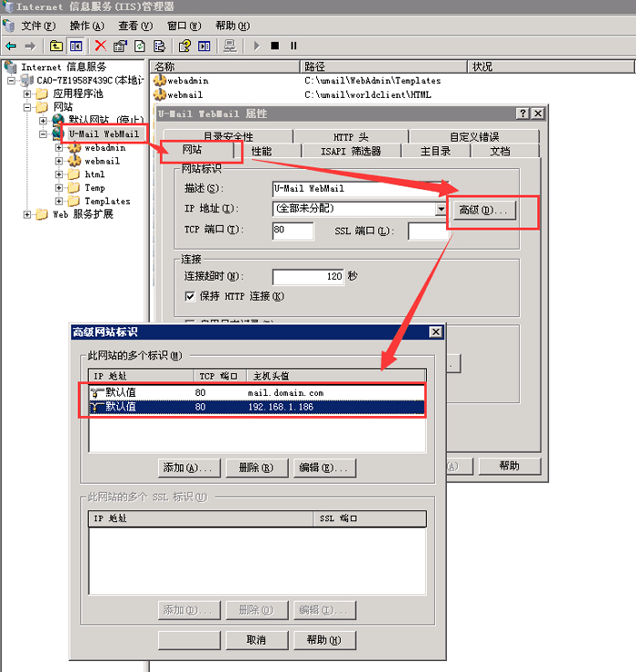The width and height of the screenshot is (636, 672).
Task: Switch to the HTTP 头 tab
Action: (x=351, y=137)
